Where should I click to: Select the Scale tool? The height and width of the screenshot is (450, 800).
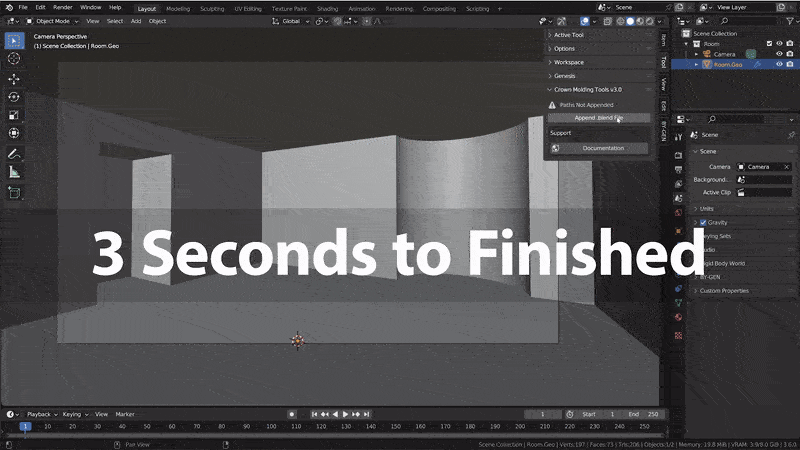tap(14, 115)
